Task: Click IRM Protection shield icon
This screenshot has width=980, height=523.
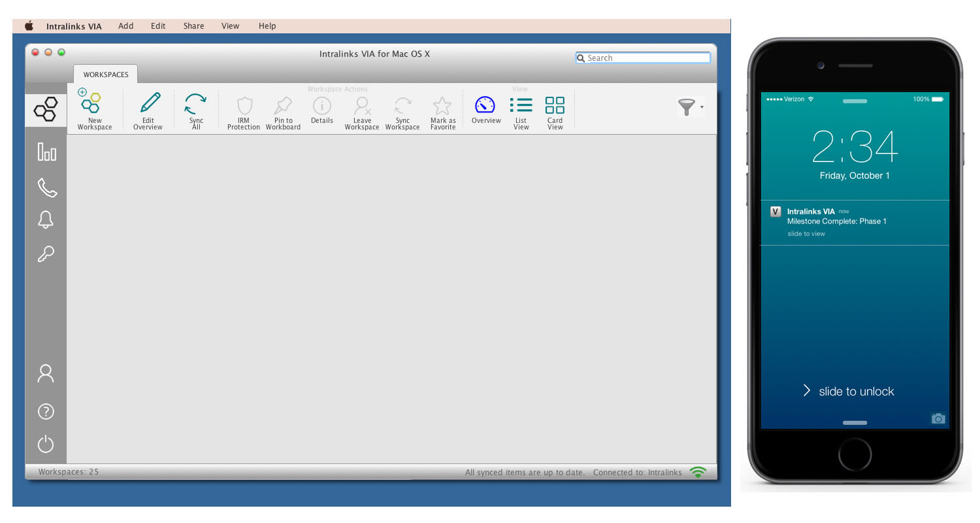Action: pyautogui.click(x=244, y=112)
